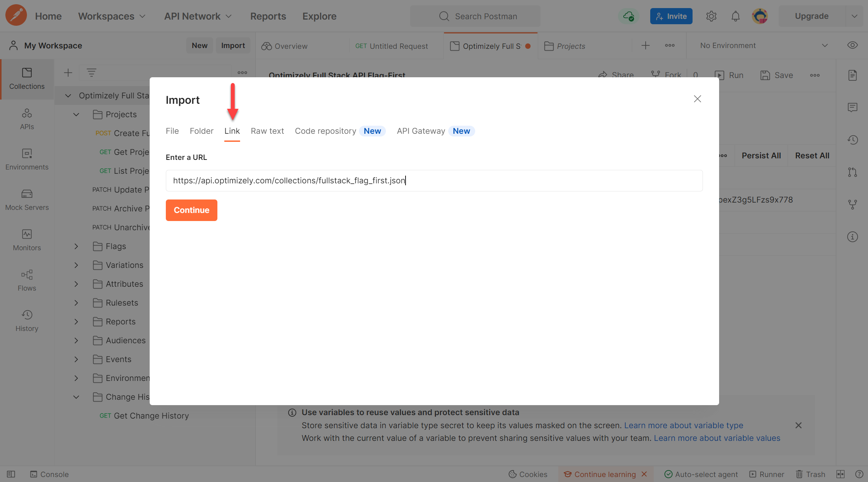Screen dimensions: 868x482
Task: Open Learn more about variable type link
Action: click(683, 425)
